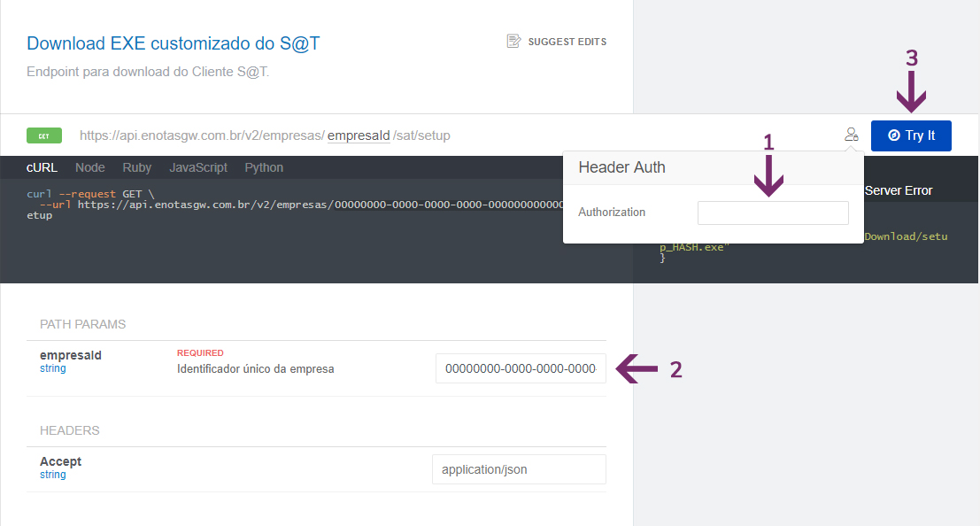Click the empresaId value input box
Screen dimensions: 980x526
click(x=521, y=367)
